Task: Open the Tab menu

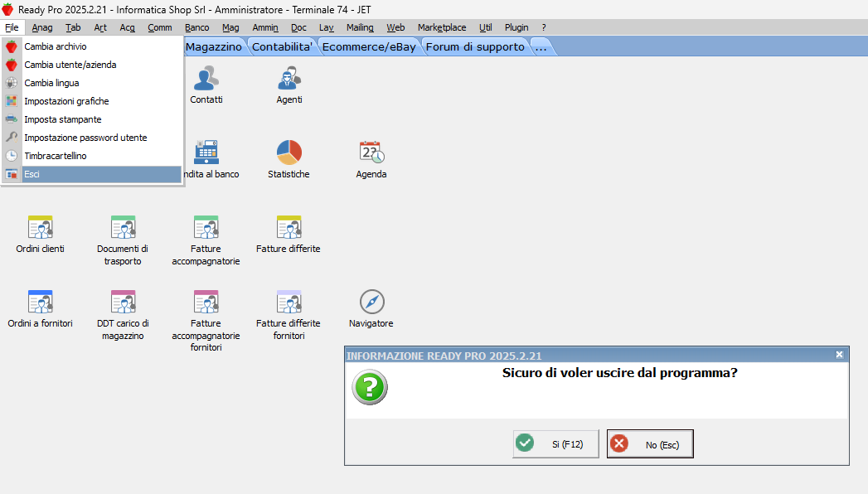Action: pyautogui.click(x=73, y=27)
